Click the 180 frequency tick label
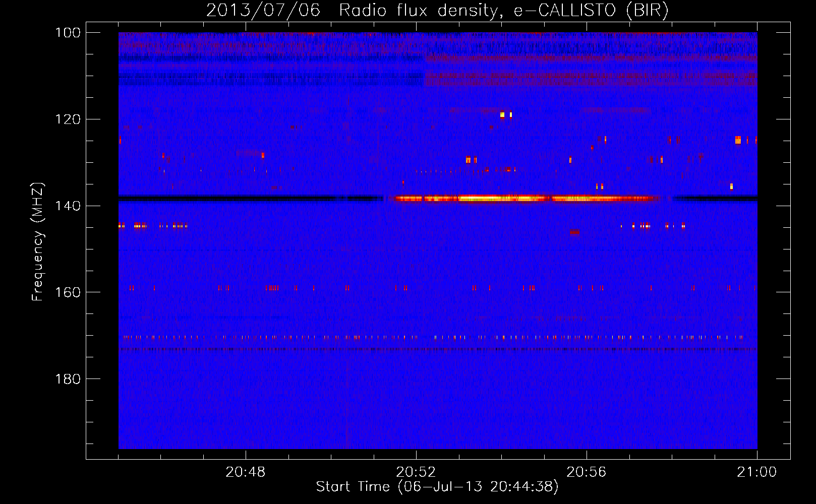This screenshot has height=504, width=816. (68, 379)
